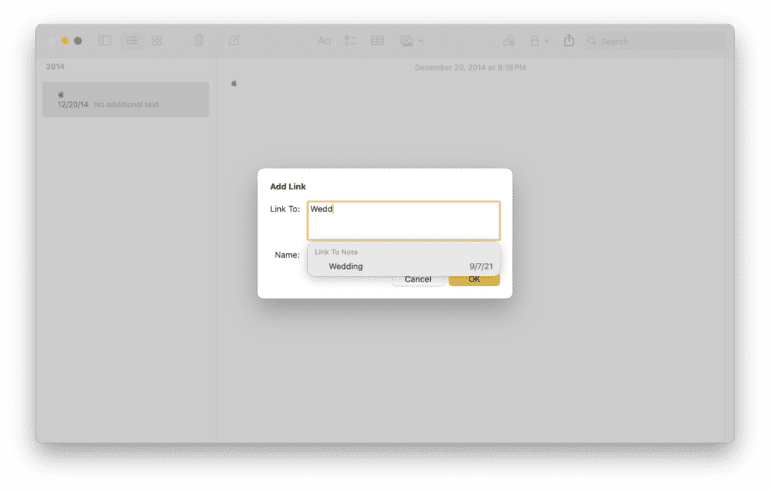The height and width of the screenshot is (490, 770).
Task: Click the Link To text field
Action: click(x=404, y=220)
